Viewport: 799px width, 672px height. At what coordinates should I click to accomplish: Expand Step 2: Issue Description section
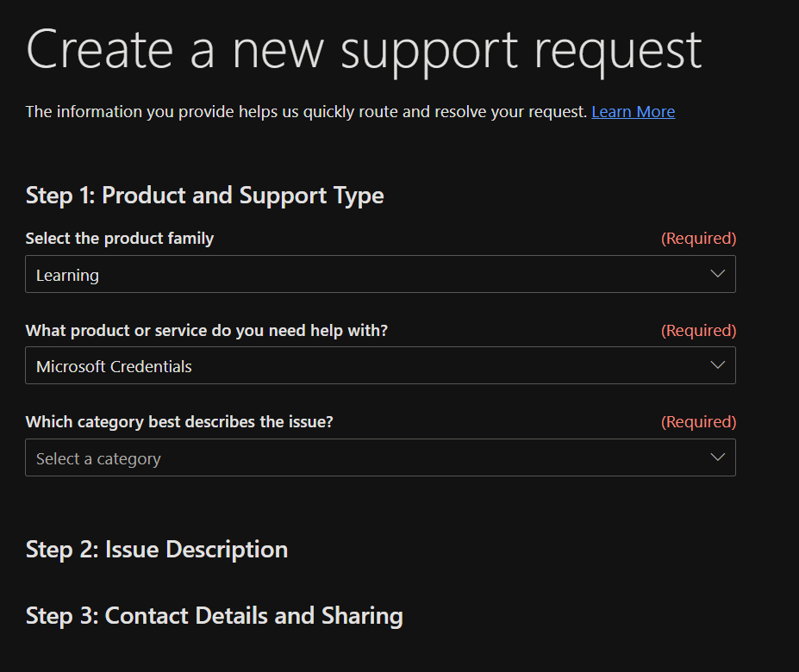(157, 550)
